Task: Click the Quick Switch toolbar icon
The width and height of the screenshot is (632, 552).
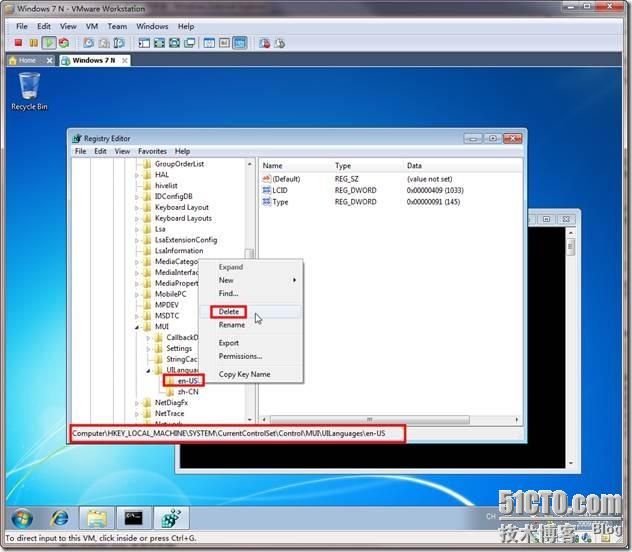Action: pos(175,43)
